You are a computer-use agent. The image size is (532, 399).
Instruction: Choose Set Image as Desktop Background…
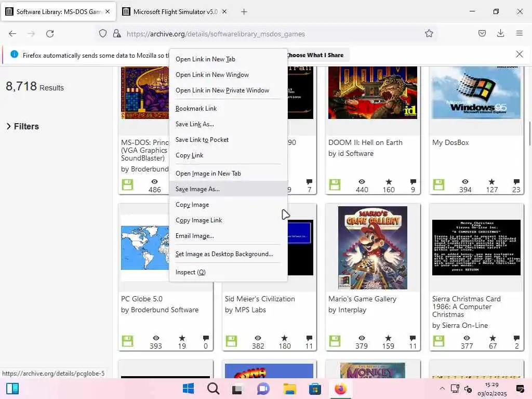point(228,254)
